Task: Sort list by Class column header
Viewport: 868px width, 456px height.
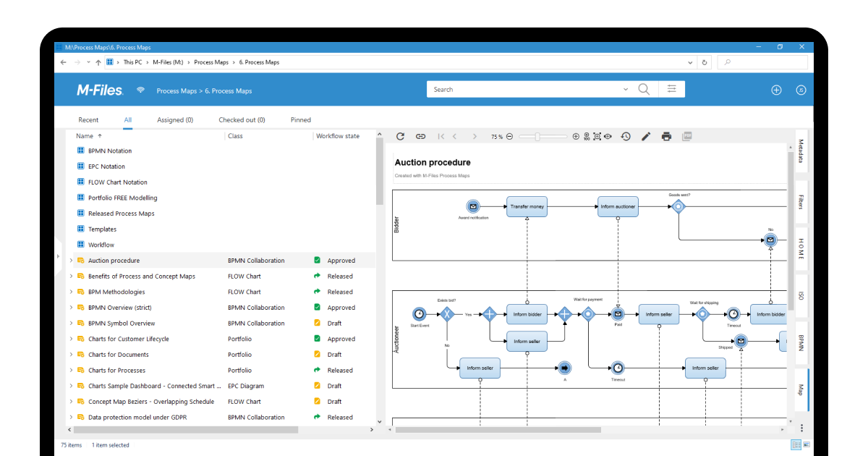Action: 235,136
